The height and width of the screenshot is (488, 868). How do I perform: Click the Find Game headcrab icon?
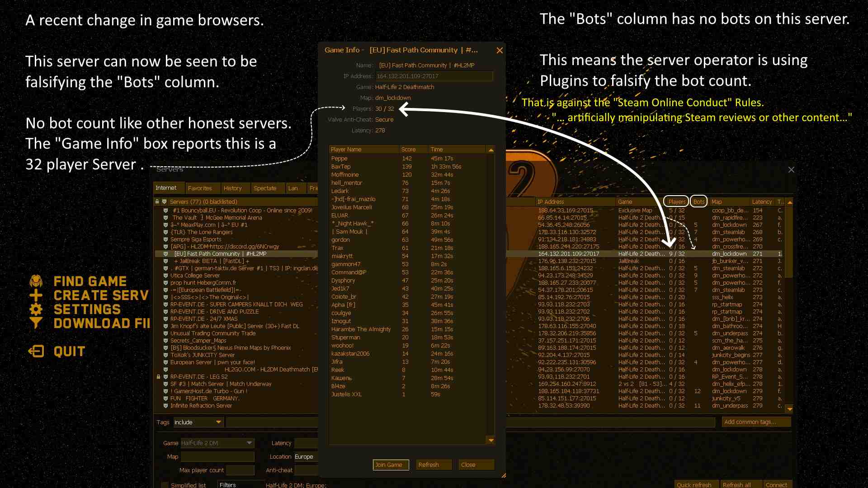tap(36, 282)
